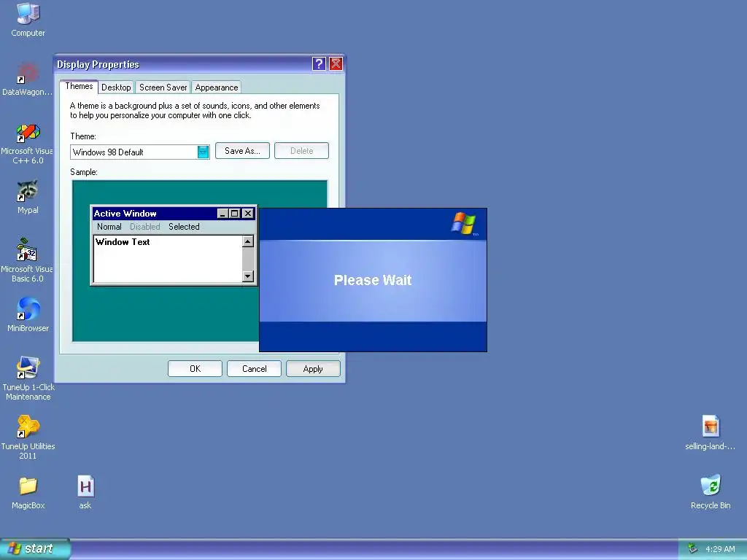Click the Please Wait message
The height and width of the screenshot is (560, 747).
point(373,280)
